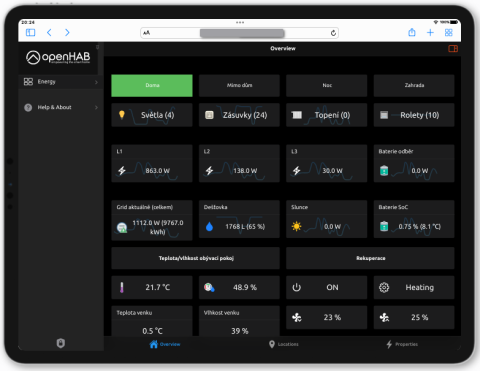Click the socket icon on Zásuvky
The width and height of the screenshot is (480, 371).
coord(209,115)
